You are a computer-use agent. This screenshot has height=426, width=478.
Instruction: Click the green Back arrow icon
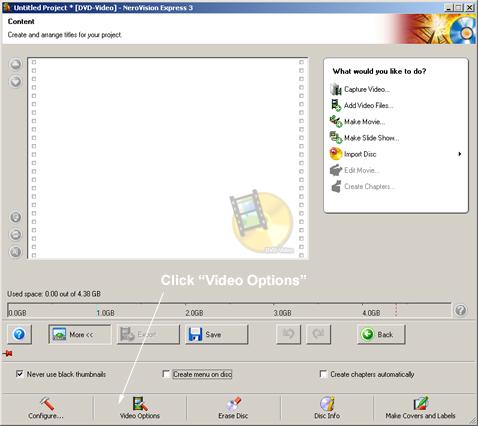367,334
